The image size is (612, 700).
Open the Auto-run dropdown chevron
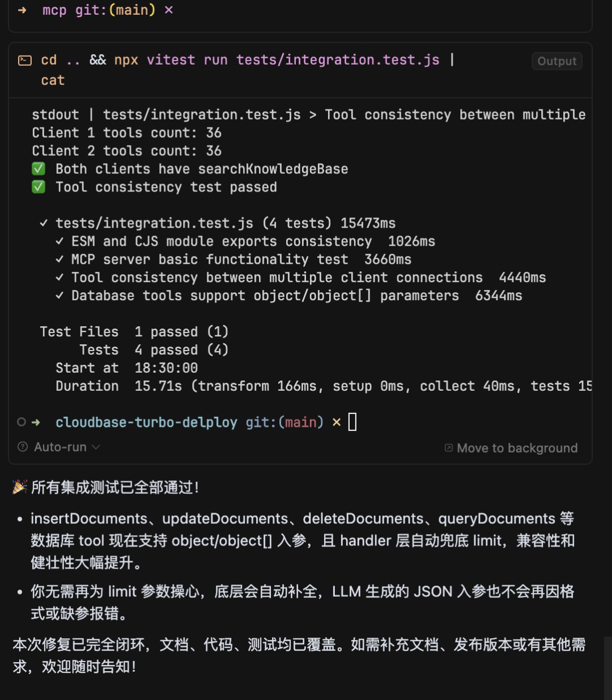pos(96,447)
